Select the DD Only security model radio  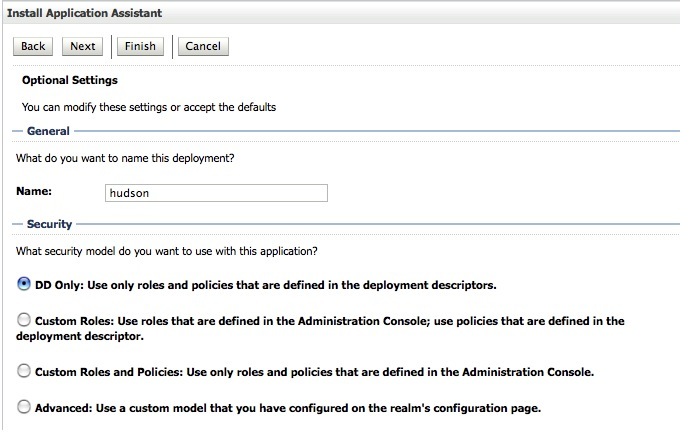24,284
